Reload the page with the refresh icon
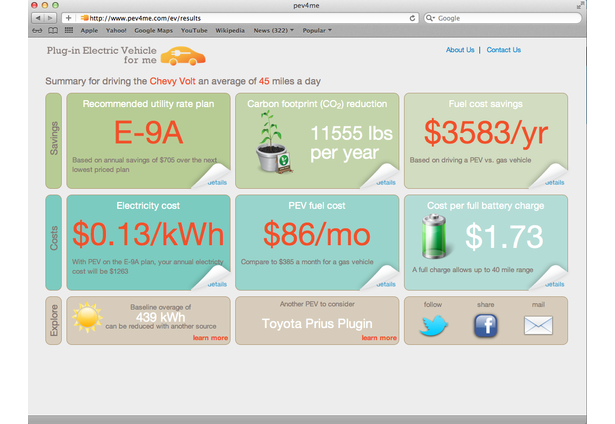This screenshot has height=424, width=615. pos(412,18)
